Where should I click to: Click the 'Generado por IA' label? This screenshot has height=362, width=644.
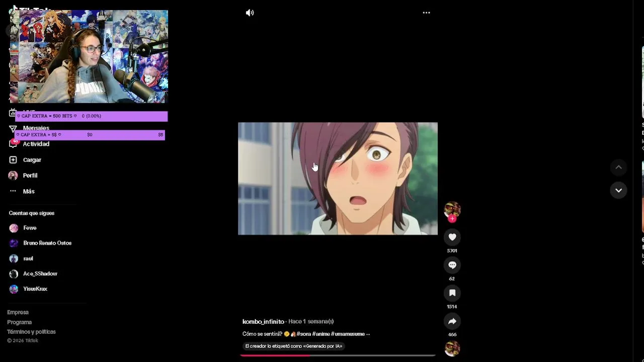click(294, 346)
